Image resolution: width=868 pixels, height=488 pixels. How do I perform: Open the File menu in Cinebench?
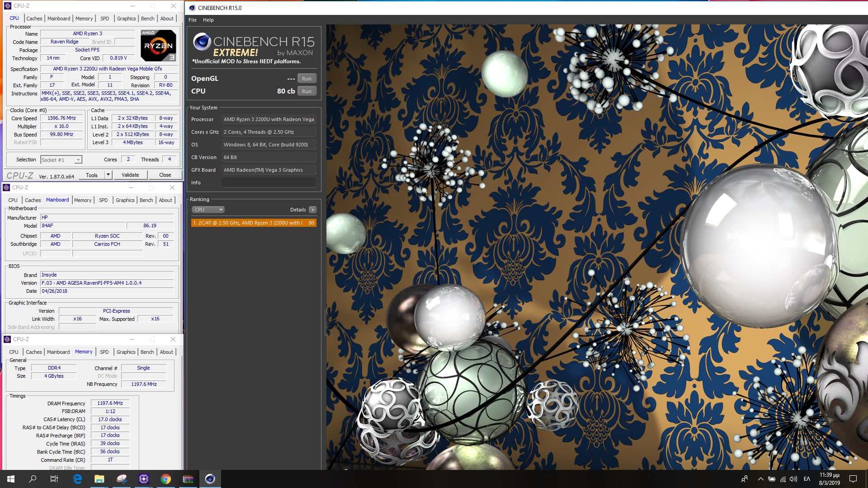(193, 20)
